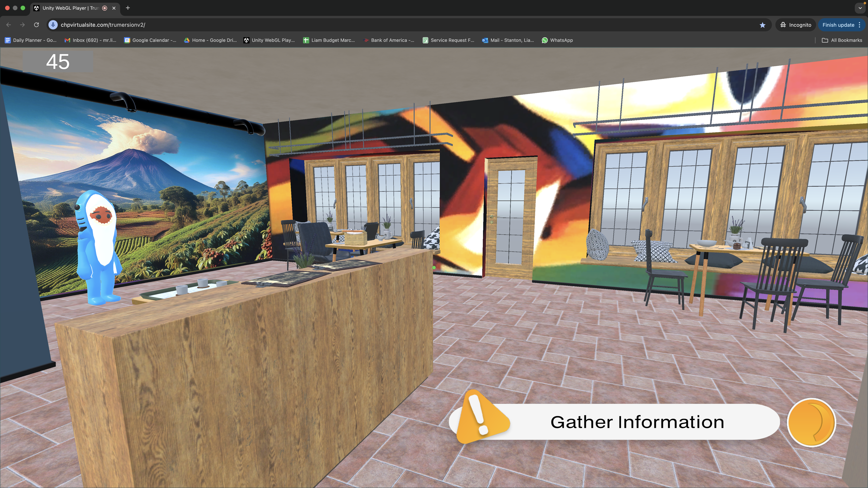
Task: Click the forward navigation arrow
Action: [22, 25]
